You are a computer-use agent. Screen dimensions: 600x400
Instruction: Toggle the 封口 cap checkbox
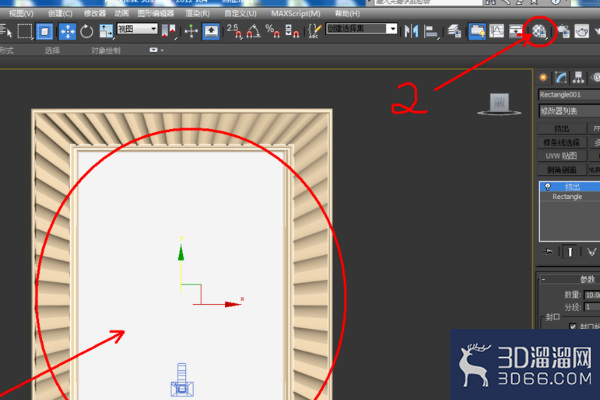(572, 327)
